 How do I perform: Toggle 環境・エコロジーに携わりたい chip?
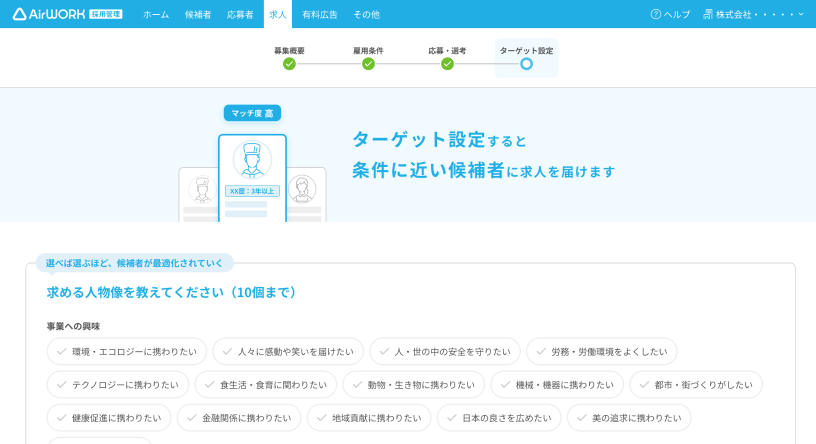coord(127,351)
